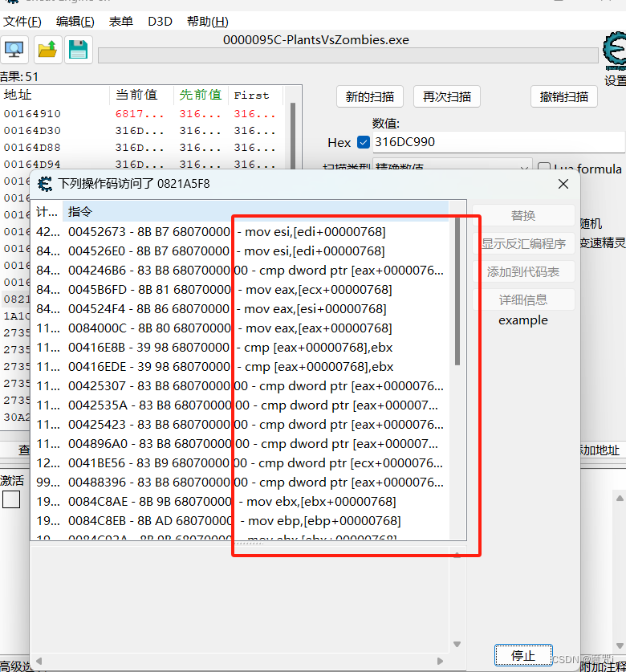Select instruction row 00425307 cmp dword ptr
The height and width of the screenshot is (672, 626).
pyautogui.click(x=241, y=386)
